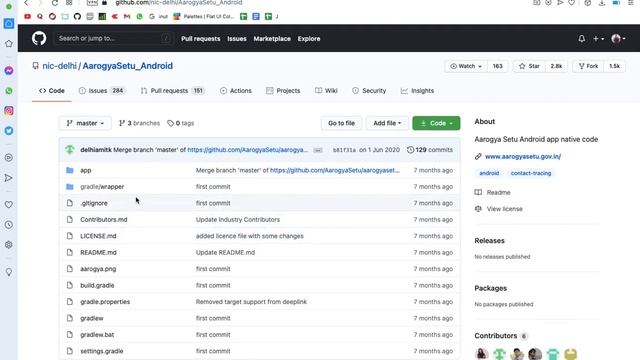Click the android topic tag
640x360 pixels.
tap(489, 173)
